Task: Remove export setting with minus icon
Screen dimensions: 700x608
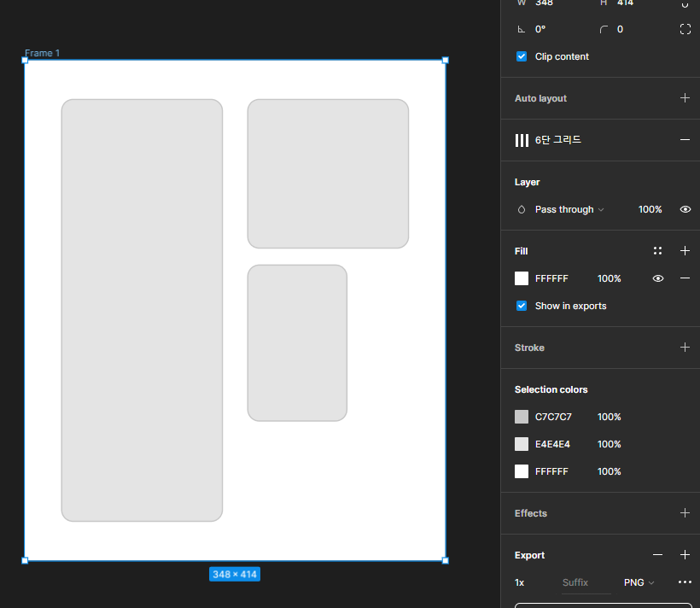Action: pyautogui.click(x=657, y=555)
